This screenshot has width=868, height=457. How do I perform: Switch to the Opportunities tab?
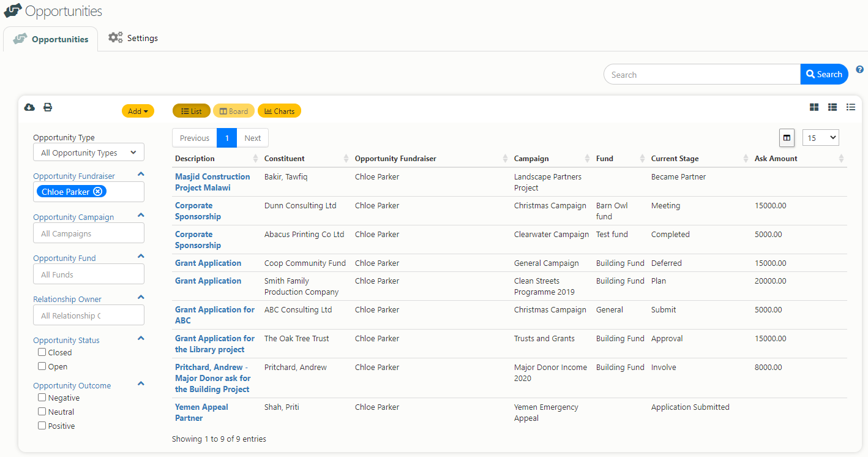[51, 39]
